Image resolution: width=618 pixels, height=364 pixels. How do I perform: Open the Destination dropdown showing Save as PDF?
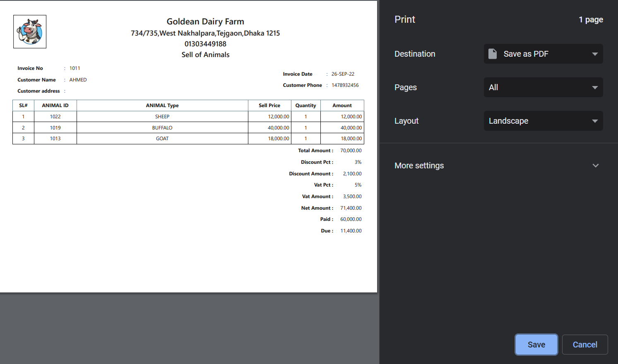click(x=543, y=54)
